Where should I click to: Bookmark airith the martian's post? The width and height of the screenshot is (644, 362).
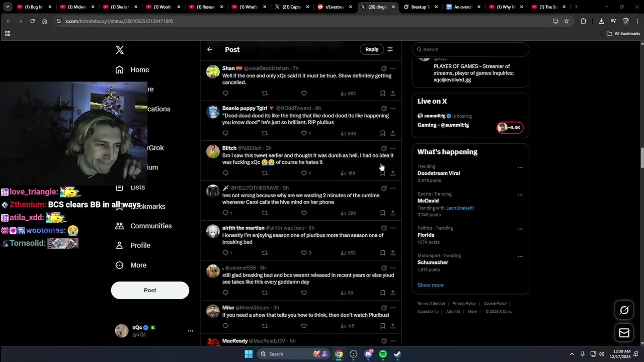pyautogui.click(x=383, y=253)
